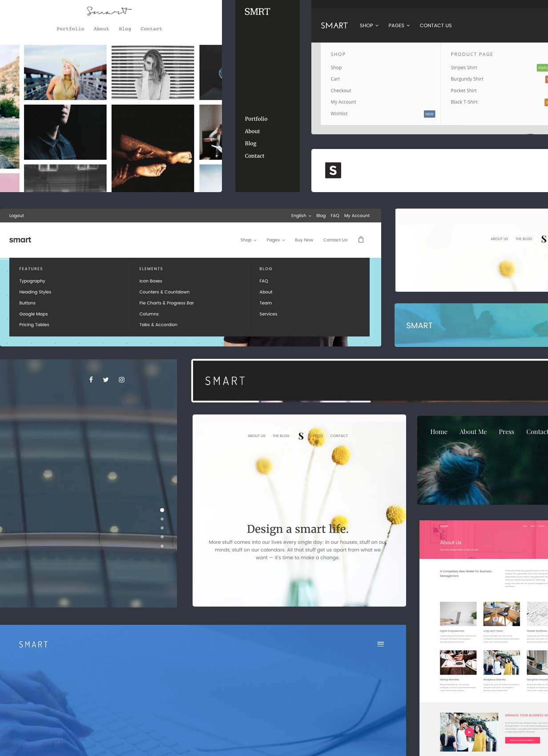Image resolution: width=548 pixels, height=756 pixels.
Task: Open Pricing Tables in Features menu
Action: coord(34,325)
